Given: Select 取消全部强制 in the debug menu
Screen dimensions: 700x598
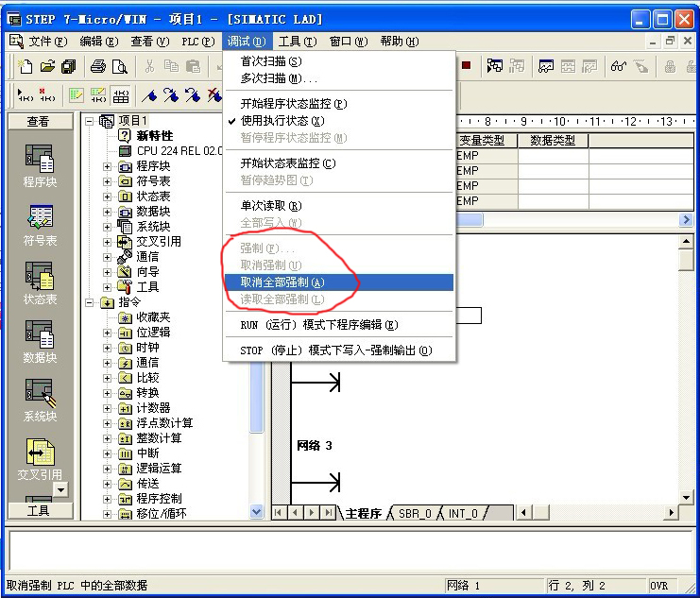Looking at the screenshot, I should click(x=339, y=282).
